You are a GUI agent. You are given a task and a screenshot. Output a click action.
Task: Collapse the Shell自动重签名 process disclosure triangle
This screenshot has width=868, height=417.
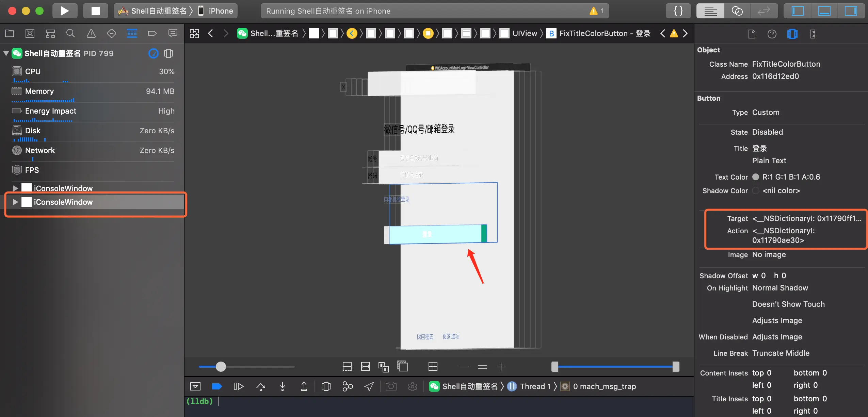coord(6,53)
